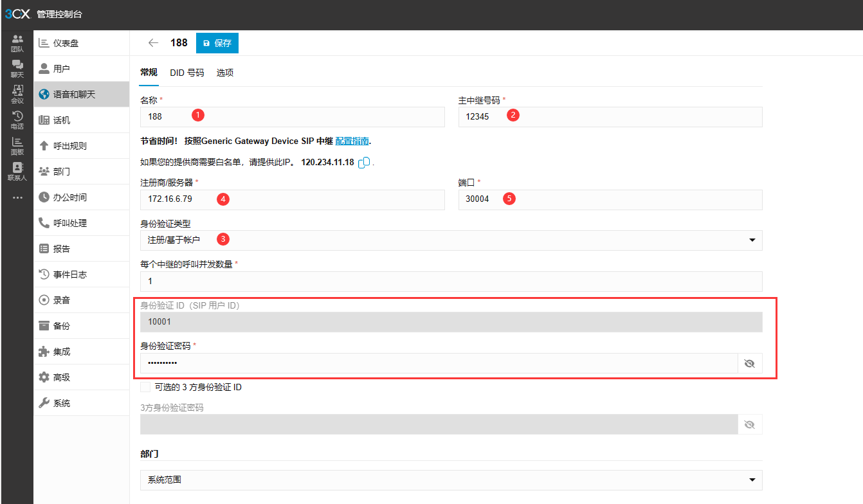Click the 每个中继的呼叫并发数量 field
The image size is (863, 504).
point(451,282)
